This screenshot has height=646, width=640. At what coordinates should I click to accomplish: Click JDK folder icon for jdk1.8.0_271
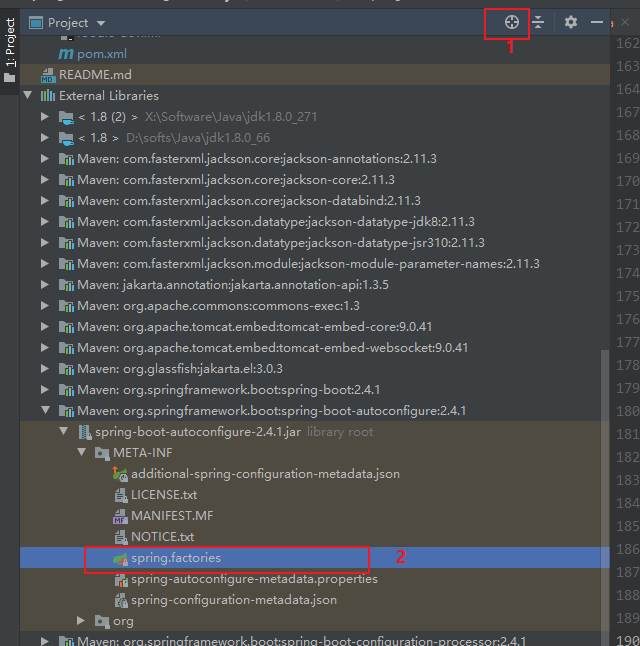tap(66, 117)
